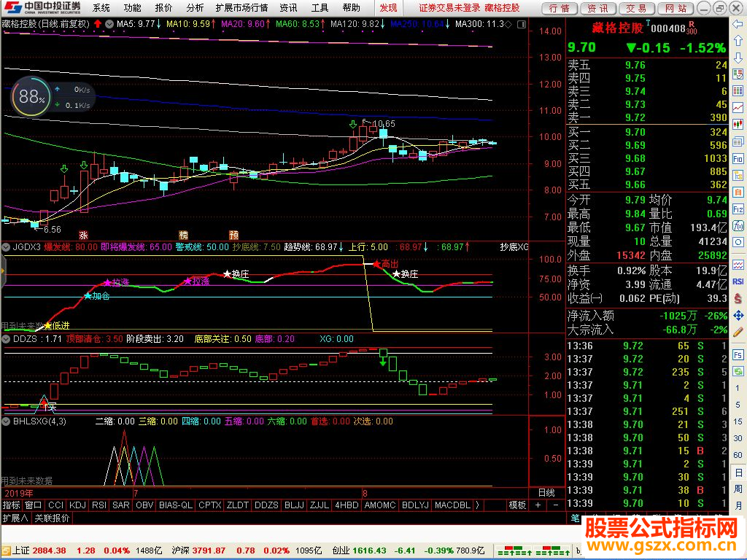Open the DDZS indicator dropdown circle
The width and height of the screenshot is (747, 560).
(x=6, y=339)
